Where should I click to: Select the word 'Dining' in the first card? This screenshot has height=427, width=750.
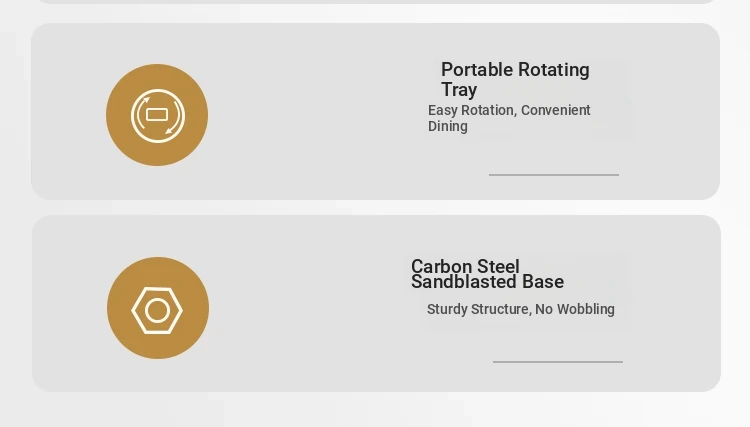(448, 126)
